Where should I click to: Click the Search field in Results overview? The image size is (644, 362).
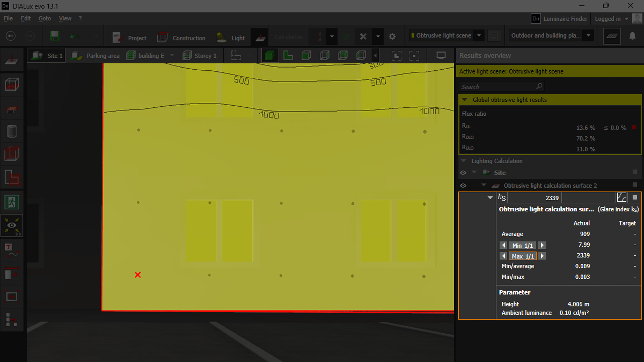pos(498,87)
